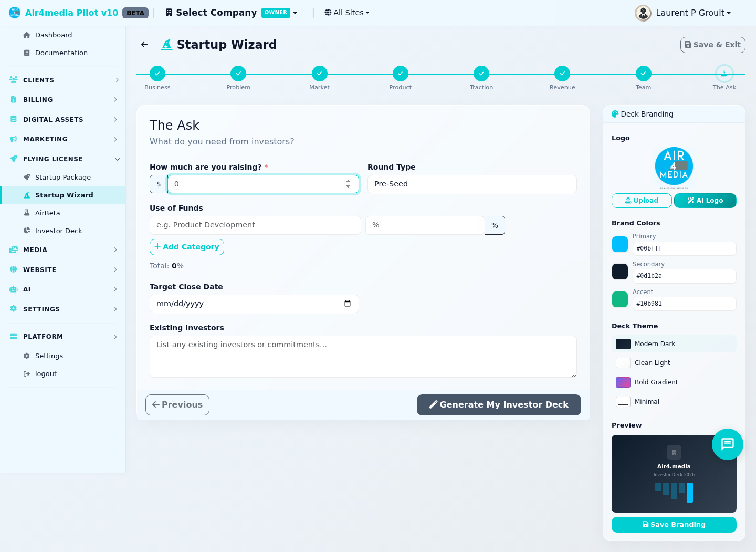Open the chat bubble in bottom right corner
This screenshot has width=756, height=552.
point(728,444)
